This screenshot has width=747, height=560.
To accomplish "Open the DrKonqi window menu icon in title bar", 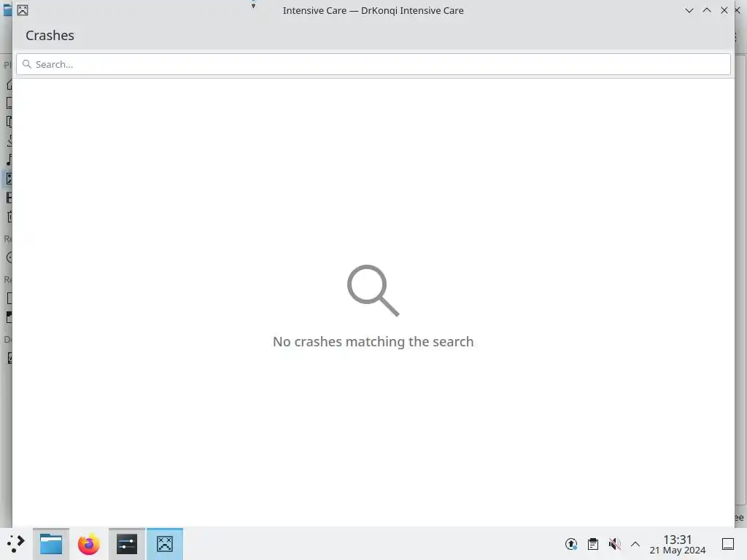I will tap(23, 10).
